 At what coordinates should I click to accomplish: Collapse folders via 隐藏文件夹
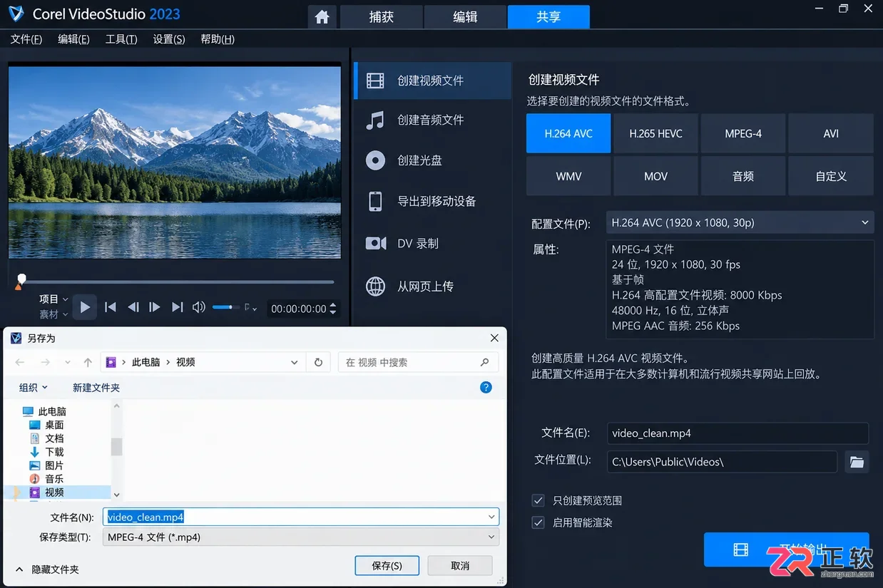click(48, 569)
